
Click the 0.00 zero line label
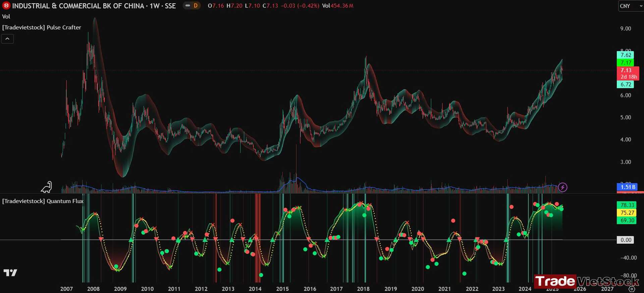(626, 240)
